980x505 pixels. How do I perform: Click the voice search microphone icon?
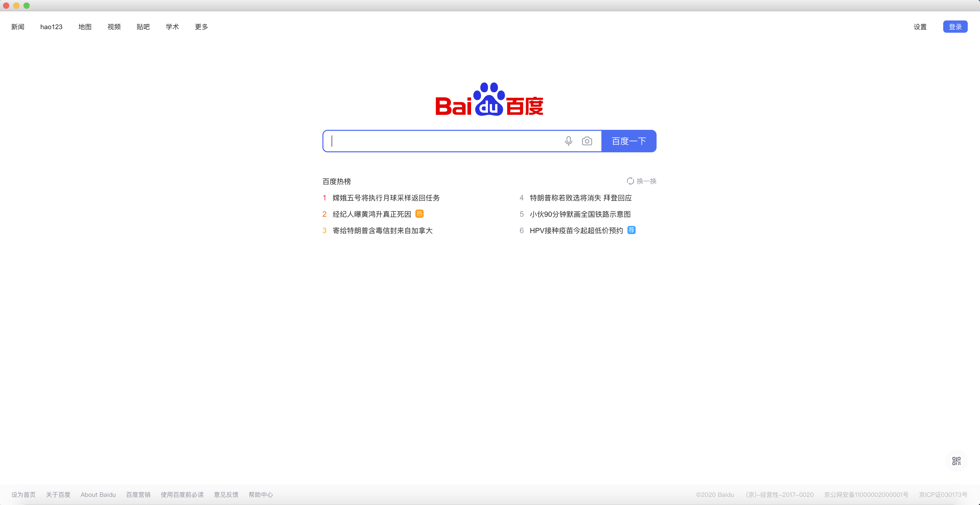tap(568, 141)
